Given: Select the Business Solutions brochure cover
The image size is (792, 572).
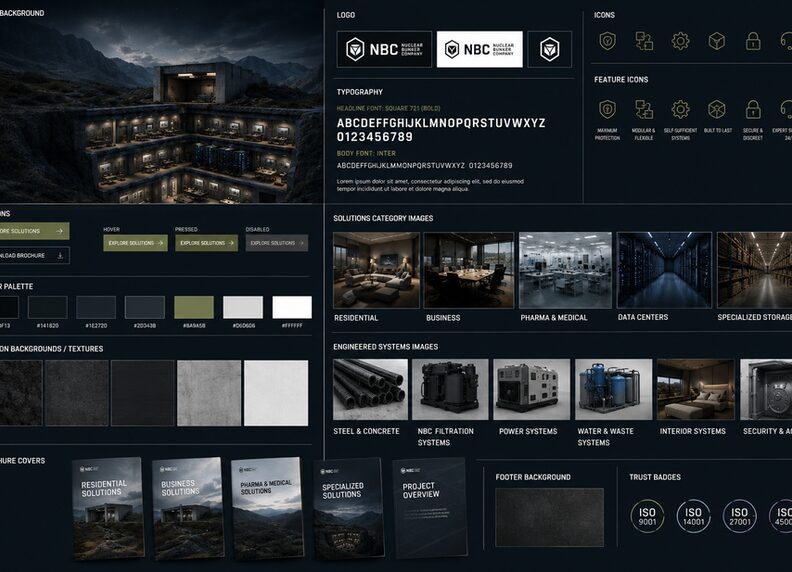Looking at the screenshot, I should 188,508.
